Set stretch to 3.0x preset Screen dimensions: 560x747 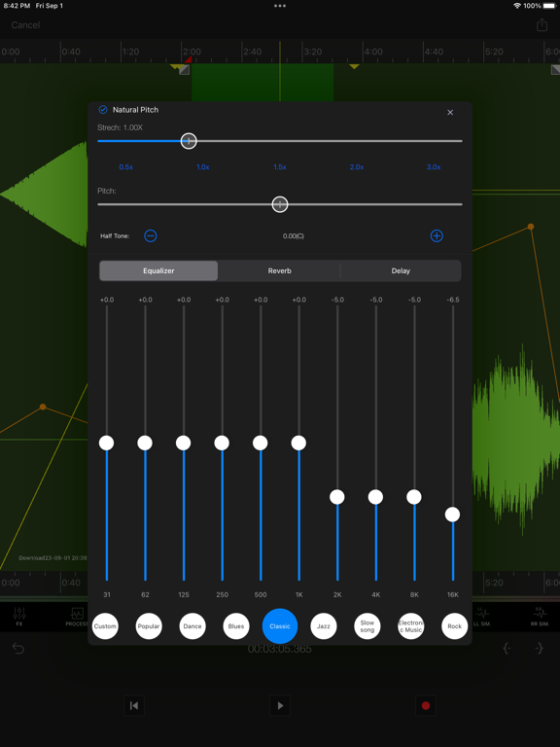tap(434, 167)
